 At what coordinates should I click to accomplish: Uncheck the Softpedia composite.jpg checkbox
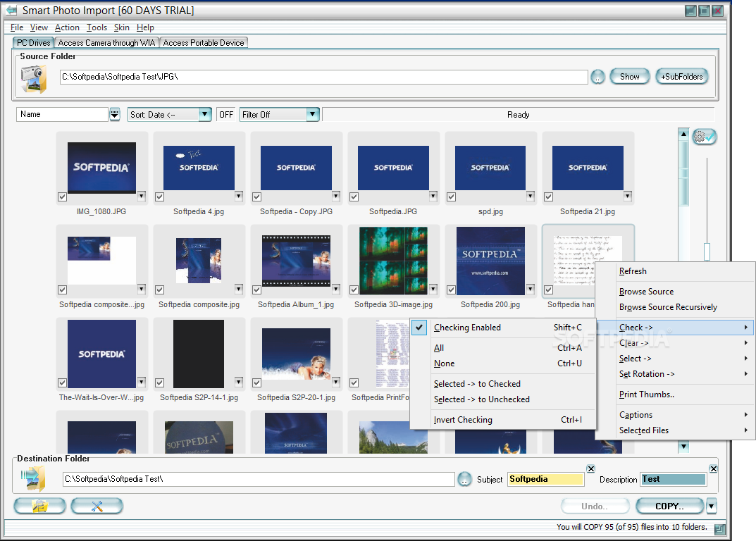(160, 290)
